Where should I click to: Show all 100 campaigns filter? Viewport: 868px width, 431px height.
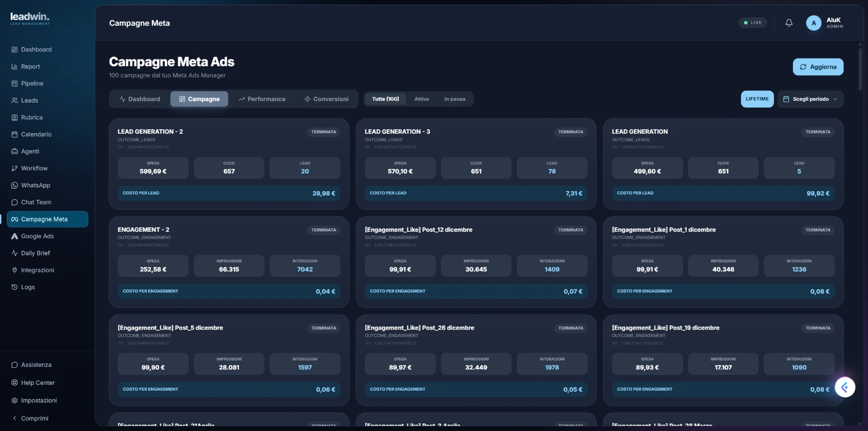(385, 99)
